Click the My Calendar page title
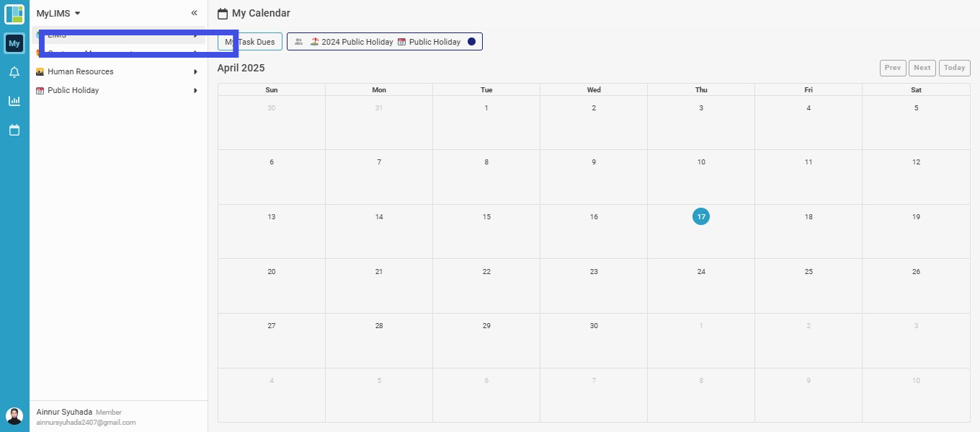Image resolution: width=980 pixels, height=432 pixels. click(261, 13)
